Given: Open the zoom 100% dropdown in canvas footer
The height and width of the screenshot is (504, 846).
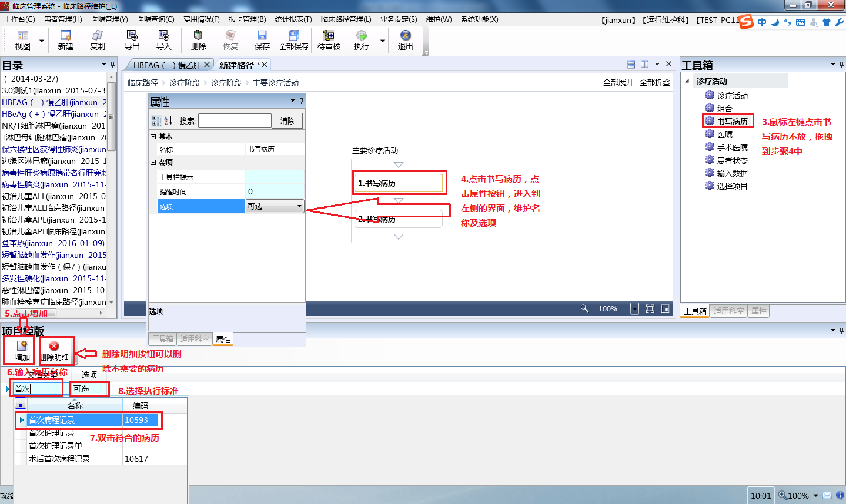Looking at the screenshot, I should click(x=634, y=308).
